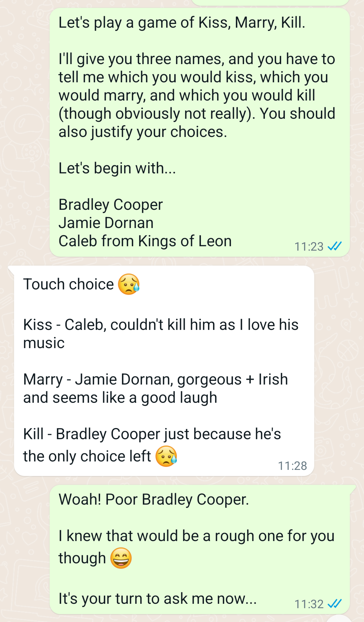Tap blue double-tick beside 11:32

click(335, 603)
